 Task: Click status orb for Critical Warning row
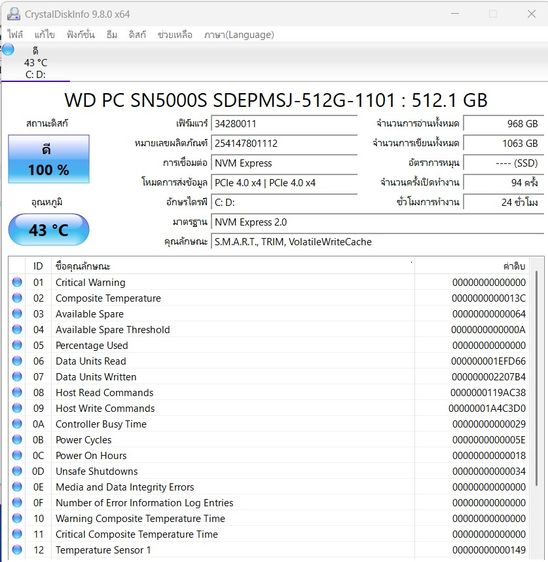tap(17, 282)
